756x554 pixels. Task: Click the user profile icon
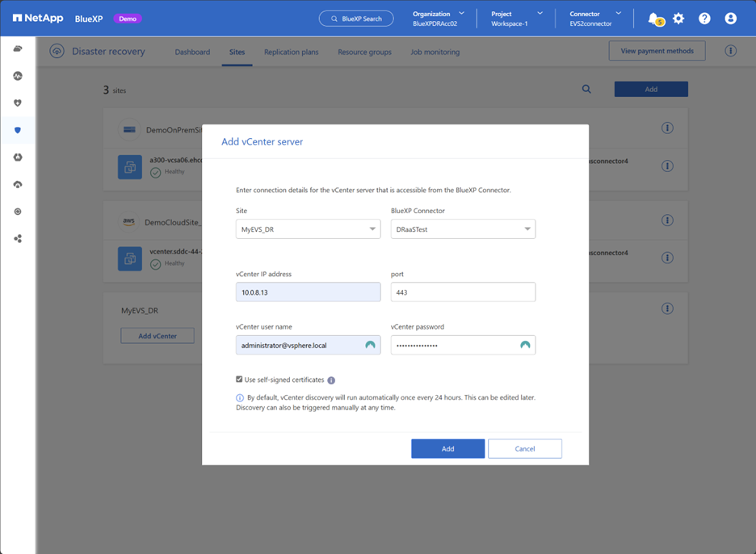coord(729,18)
